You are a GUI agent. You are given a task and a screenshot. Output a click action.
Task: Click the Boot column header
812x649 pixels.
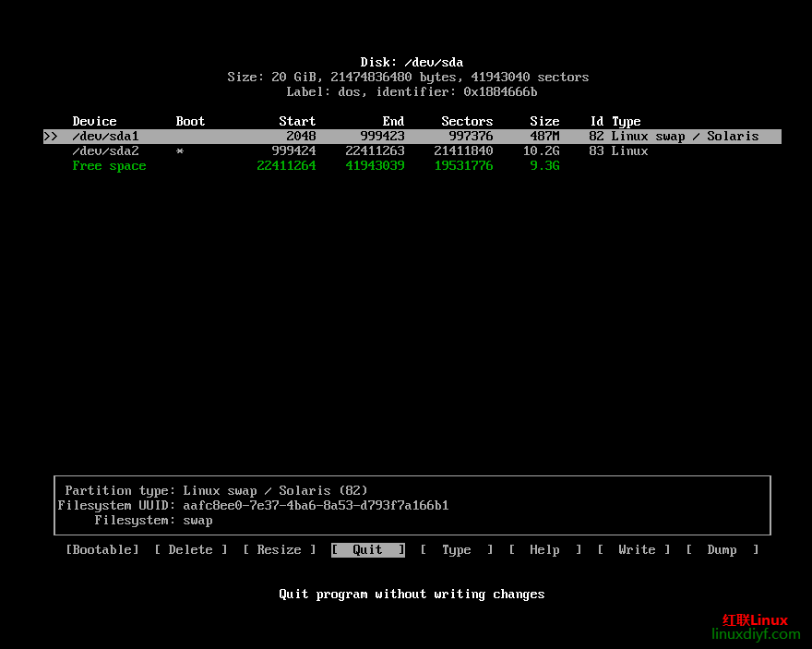coord(190,121)
